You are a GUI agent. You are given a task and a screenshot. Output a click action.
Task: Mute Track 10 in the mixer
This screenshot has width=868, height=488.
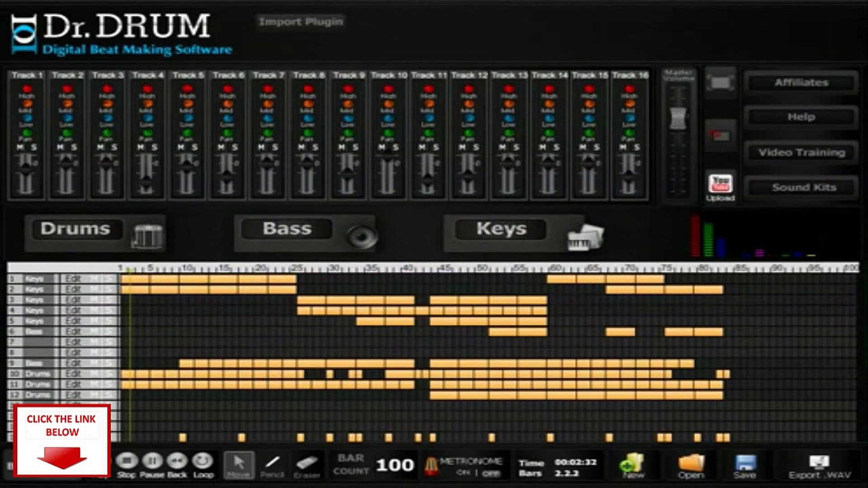click(x=382, y=147)
